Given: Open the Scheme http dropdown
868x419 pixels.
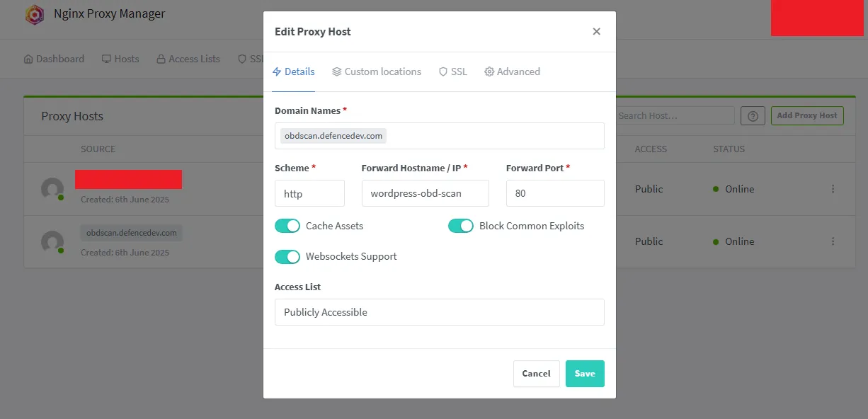Looking at the screenshot, I should tap(309, 193).
